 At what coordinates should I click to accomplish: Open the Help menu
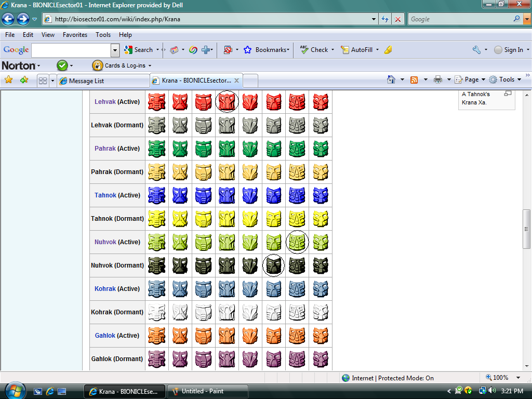[125, 35]
